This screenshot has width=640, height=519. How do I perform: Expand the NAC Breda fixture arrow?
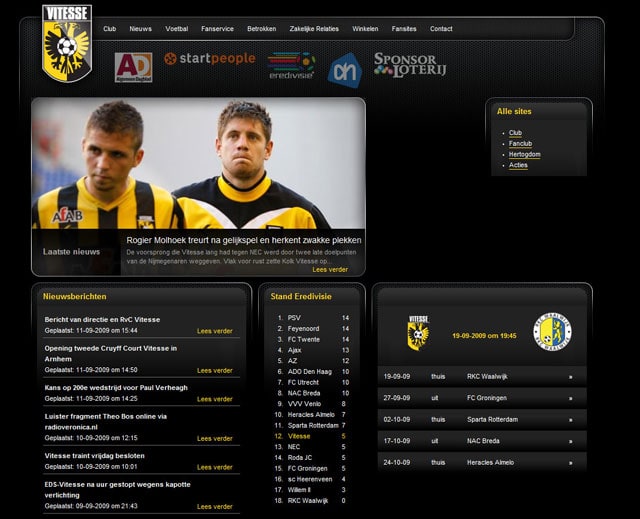(570, 441)
